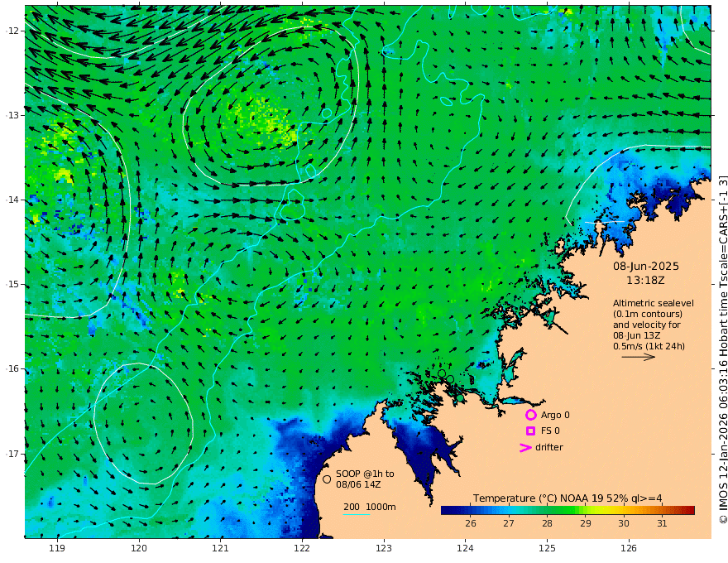Click the magenta drifter arrowhead legend icon
Screen dimensions: 728x563
pos(525,448)
